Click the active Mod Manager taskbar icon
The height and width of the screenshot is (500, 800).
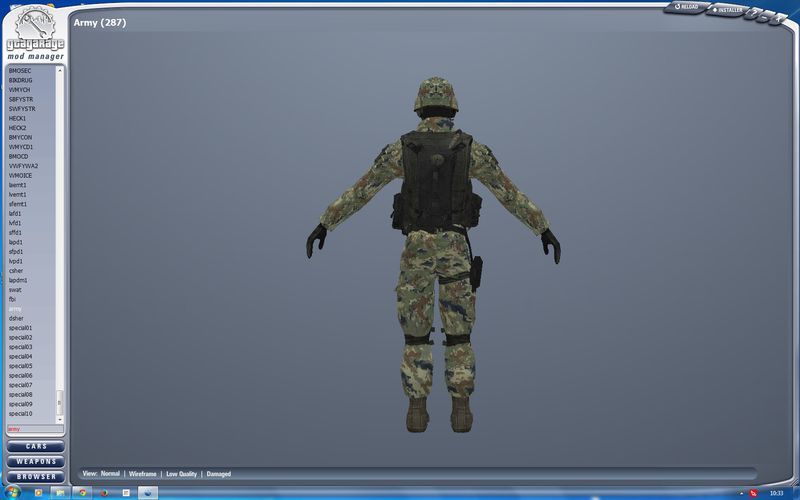point(148,493)
